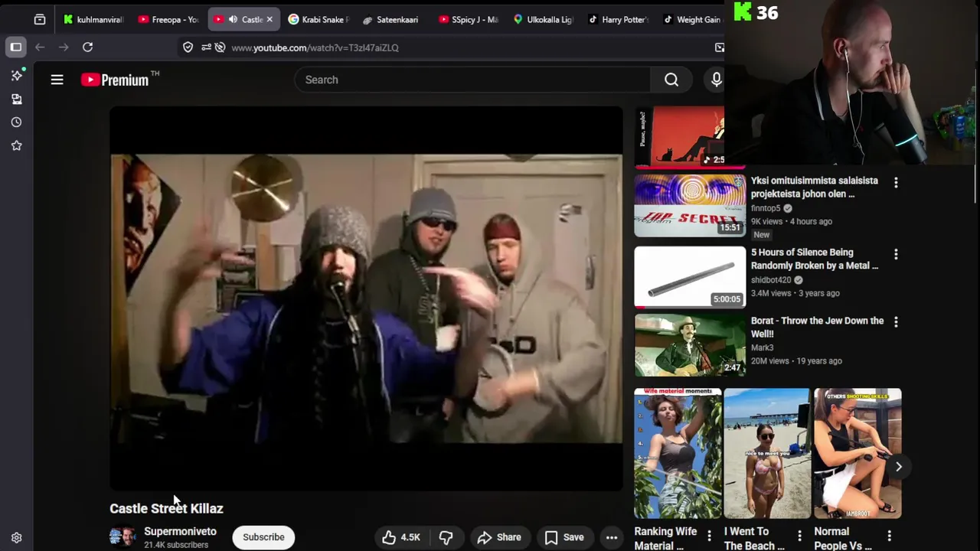
Task: Click the Castle Street Killaz video title
Action: 166,508
